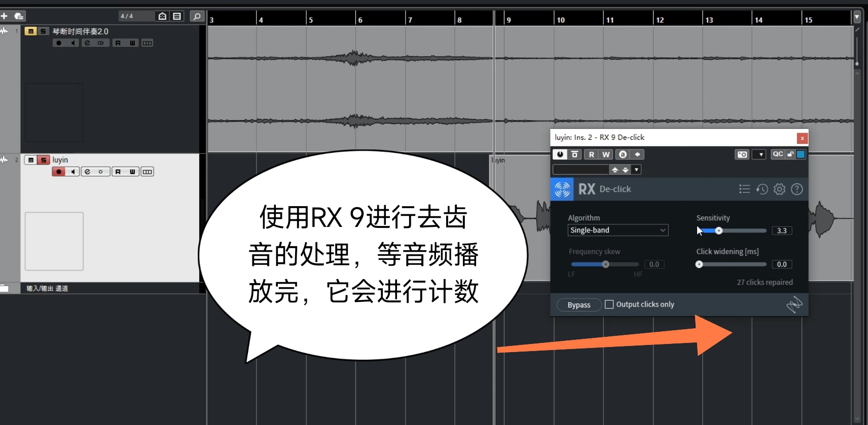
Task: Load previous preset with up arrow
Action: tap(615, 170)
